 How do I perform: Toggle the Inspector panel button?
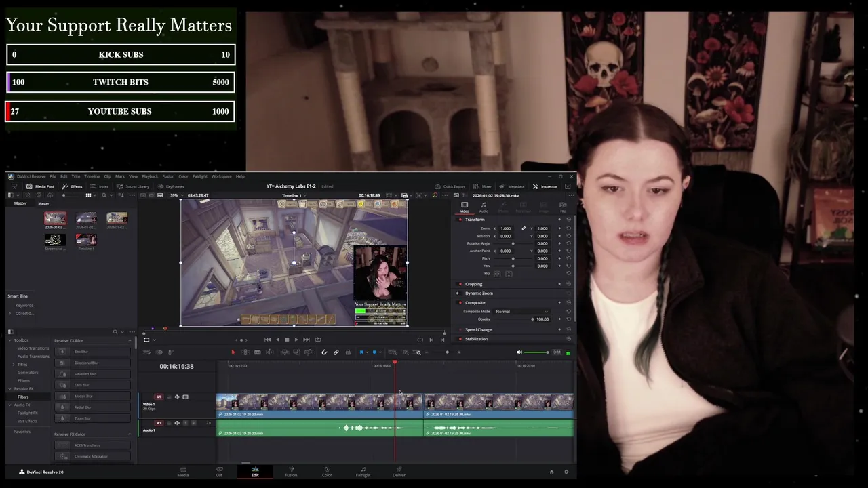click(545, 186)
